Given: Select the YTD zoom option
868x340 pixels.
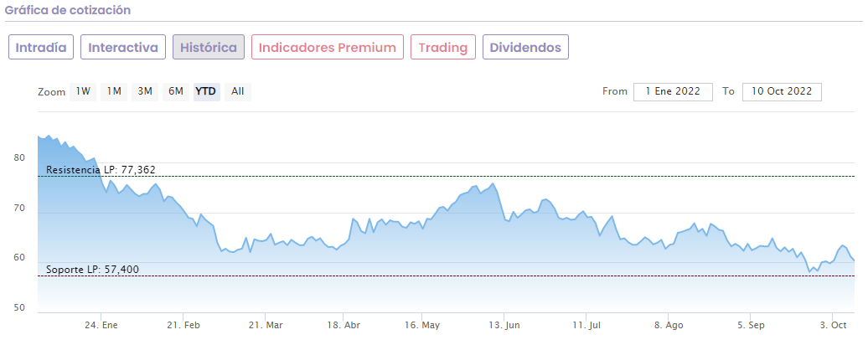Looking at the screenshot, I should point(206,91).
